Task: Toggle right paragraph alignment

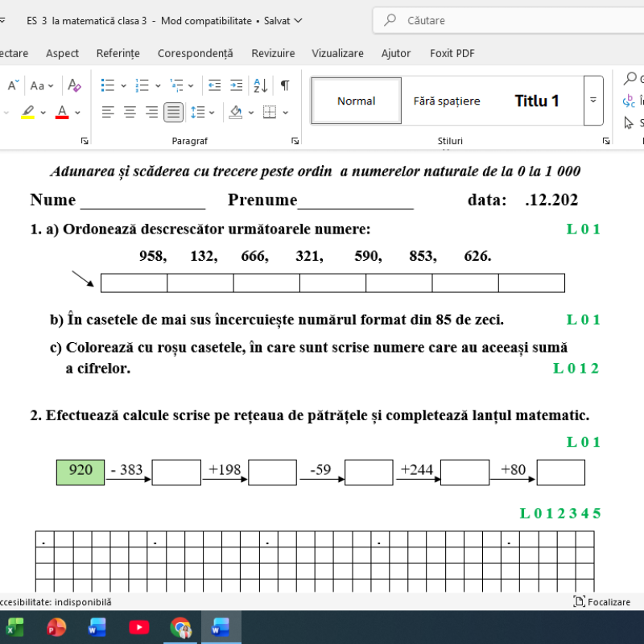Action: click(x=151, y=112)
